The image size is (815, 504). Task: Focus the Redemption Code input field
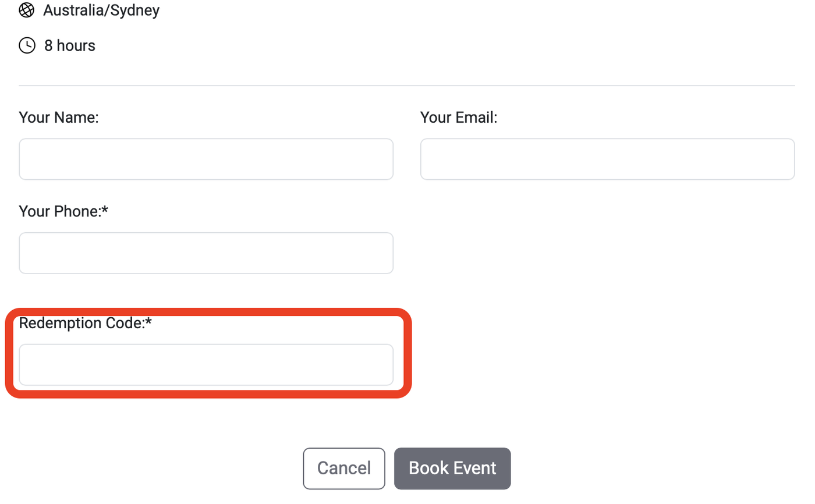click(x=206, y=365)
